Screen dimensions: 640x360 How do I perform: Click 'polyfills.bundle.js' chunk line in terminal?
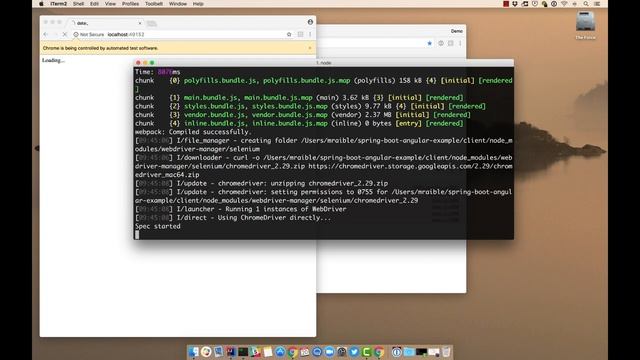[324, 80]
